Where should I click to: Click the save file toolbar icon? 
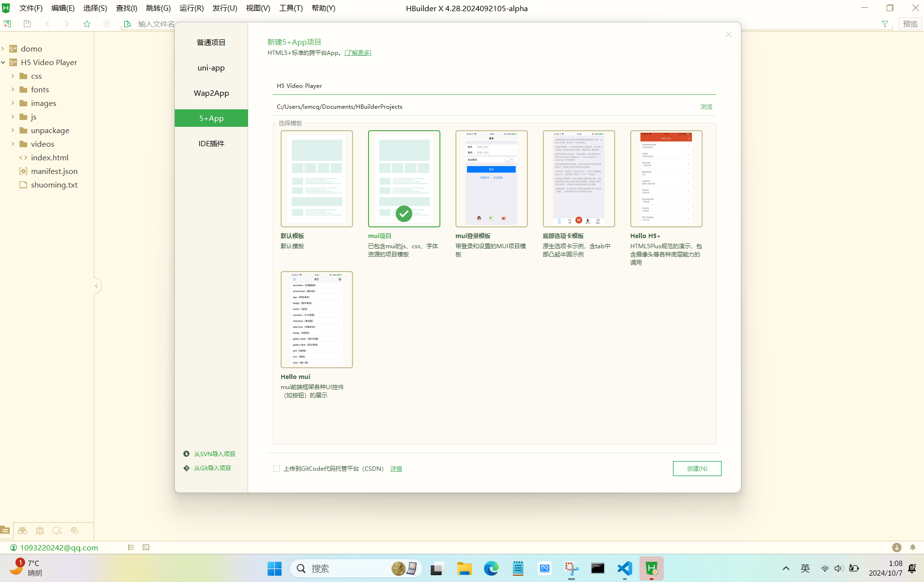[27, 24]
